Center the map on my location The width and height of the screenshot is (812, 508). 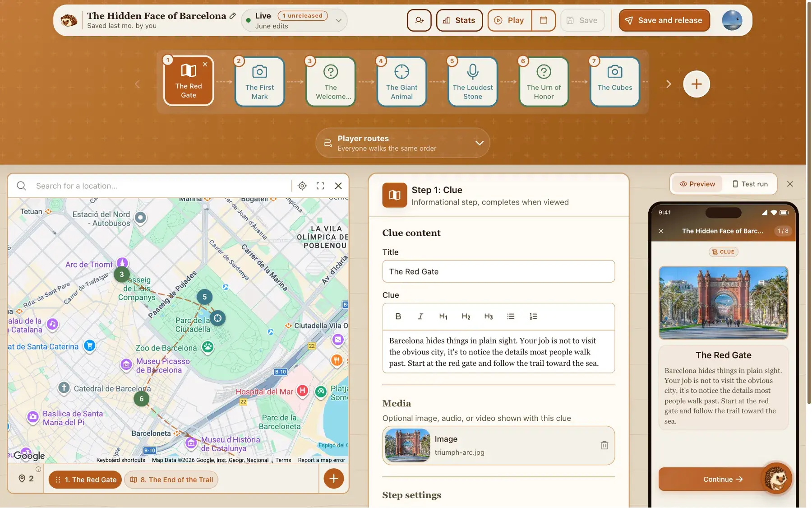[302, 186]
